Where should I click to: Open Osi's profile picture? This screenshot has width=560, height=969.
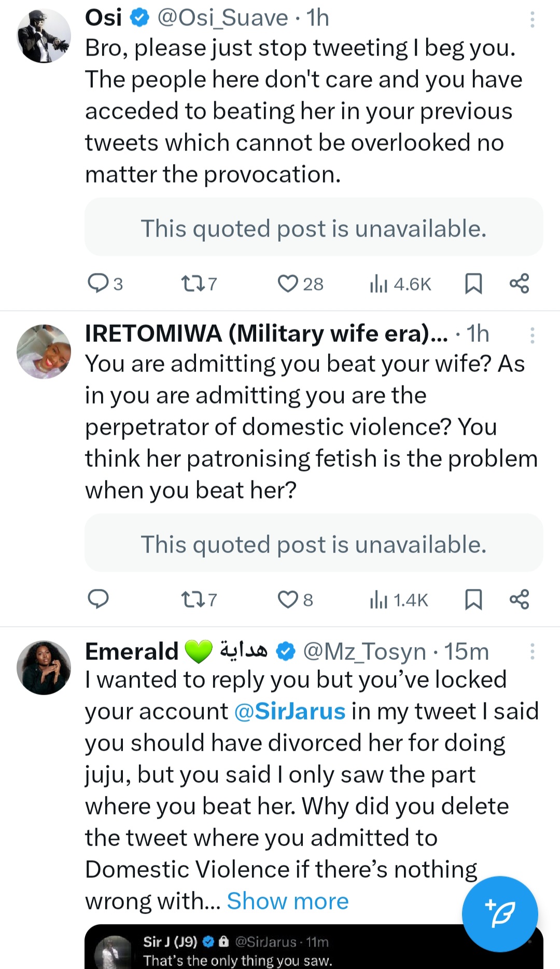click(x=44, y=36)
